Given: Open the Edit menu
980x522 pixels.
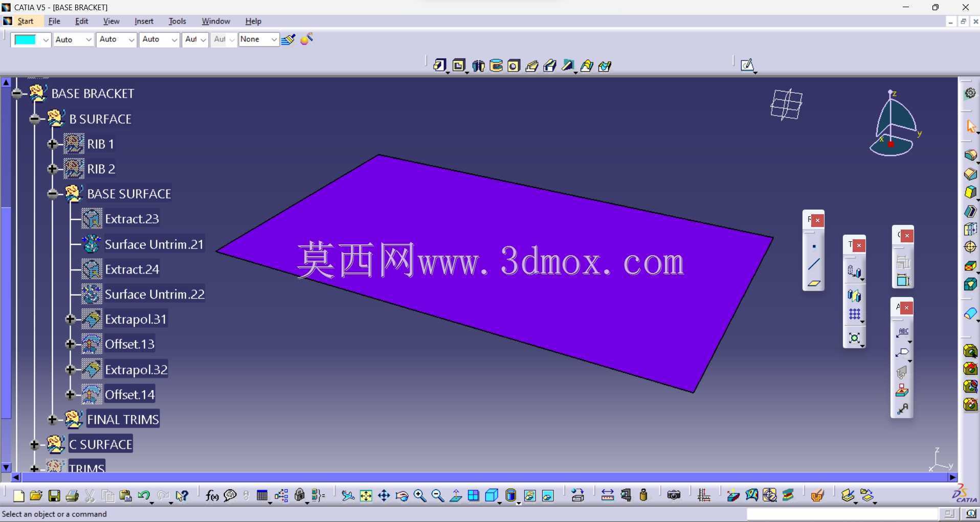Looking at the screenshot, I should [81, 21].
